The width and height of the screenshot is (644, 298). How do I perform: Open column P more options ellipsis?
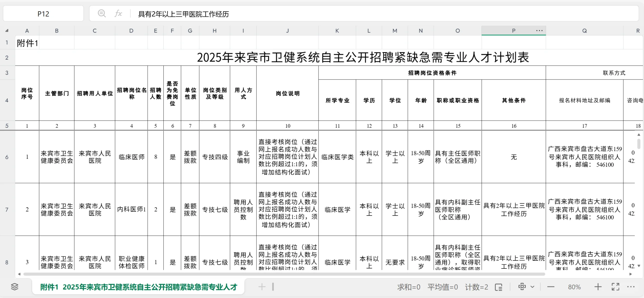[539, 31]
